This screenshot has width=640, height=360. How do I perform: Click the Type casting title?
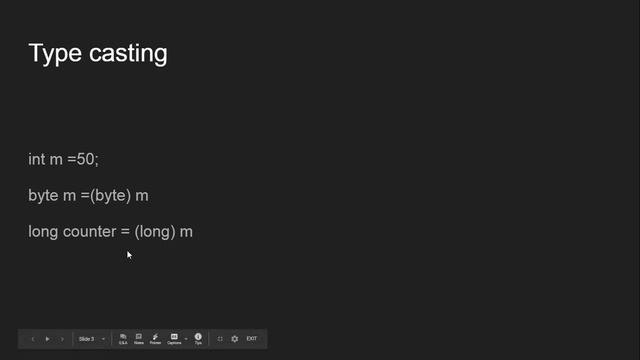coord(98,53)
